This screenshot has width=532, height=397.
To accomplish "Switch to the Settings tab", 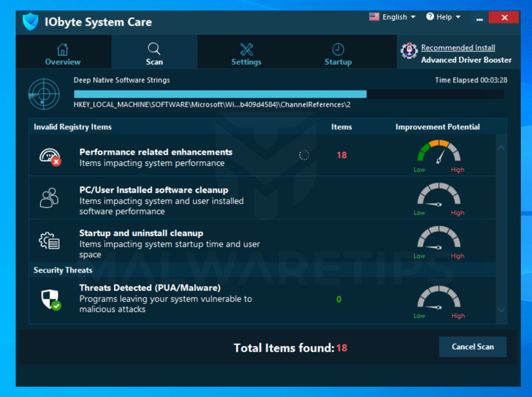I will [x=246, y=52].
